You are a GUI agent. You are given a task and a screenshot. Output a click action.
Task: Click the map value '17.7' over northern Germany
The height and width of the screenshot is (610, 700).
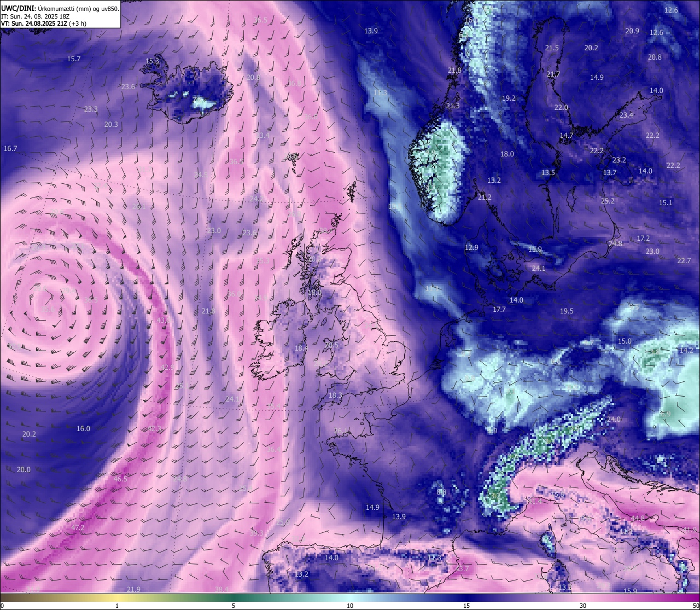(x=499, y=309)
